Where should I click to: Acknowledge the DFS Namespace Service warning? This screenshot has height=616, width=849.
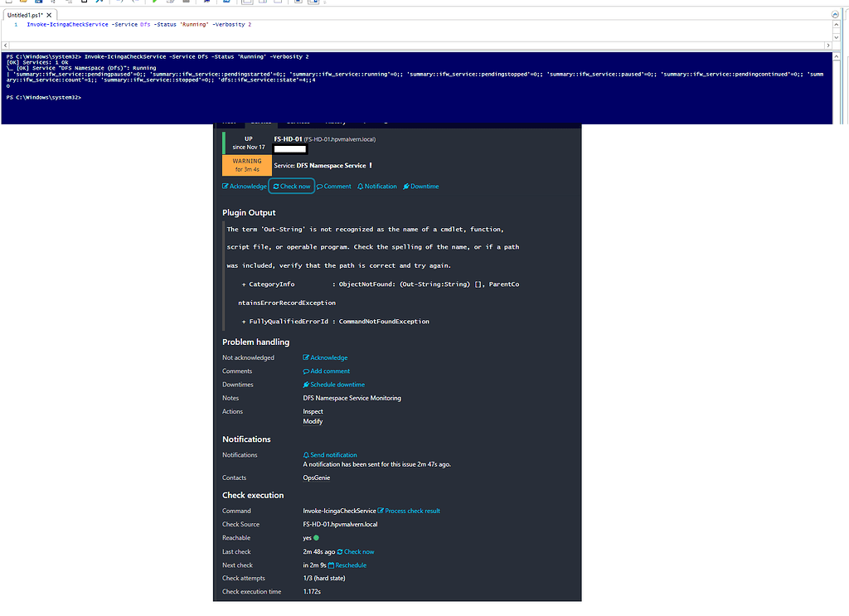click(244, 186)
